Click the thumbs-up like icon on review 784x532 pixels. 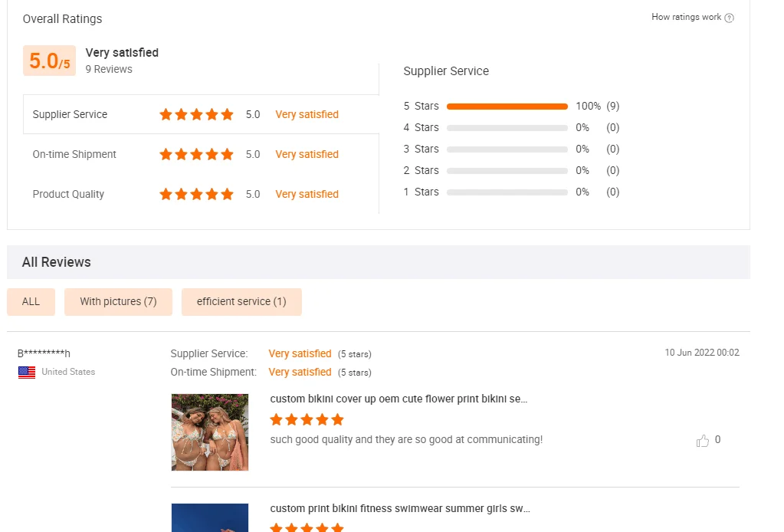click(x=702, y=441)
